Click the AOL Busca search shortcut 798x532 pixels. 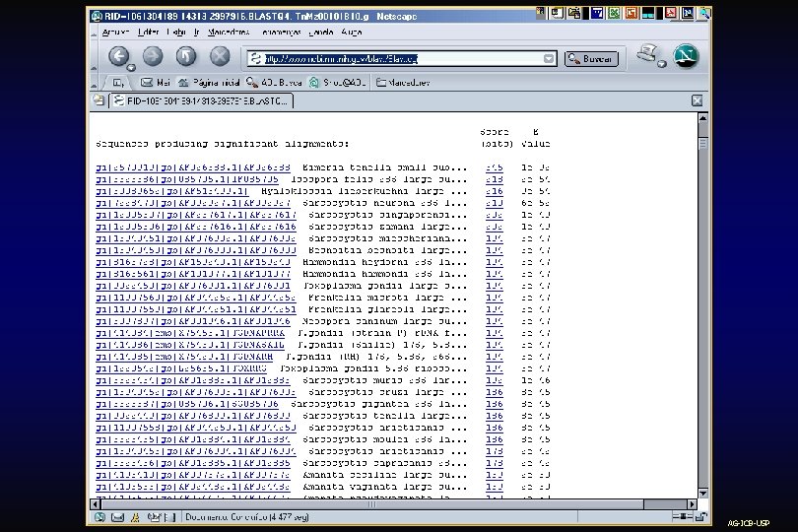coord(274,82)
